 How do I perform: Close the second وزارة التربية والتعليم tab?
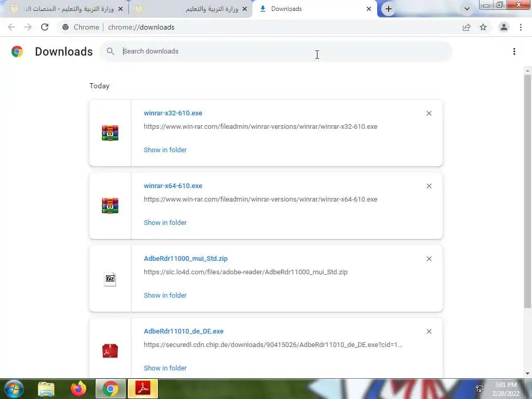tap(245, 9)
